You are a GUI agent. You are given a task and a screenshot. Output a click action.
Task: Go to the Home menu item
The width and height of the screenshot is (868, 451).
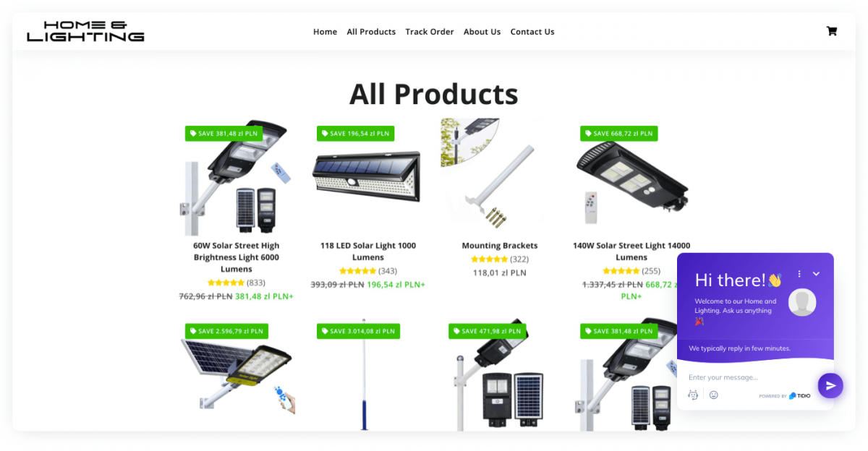tap(325, 32)
